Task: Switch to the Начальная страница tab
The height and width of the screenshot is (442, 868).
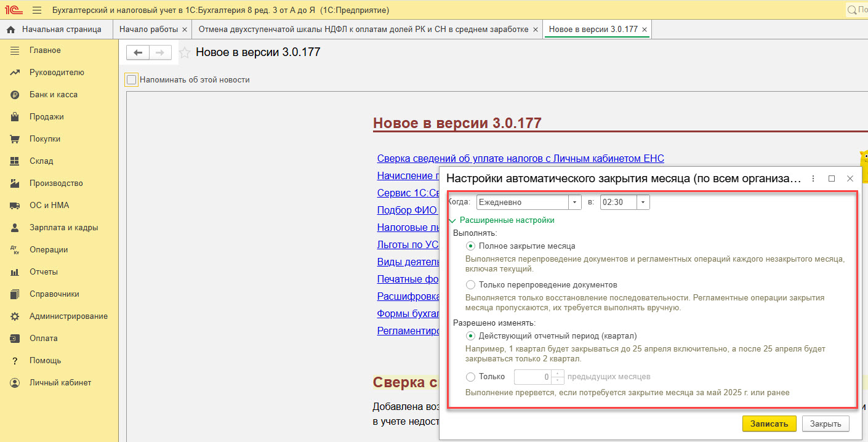Action: point(57,30)
